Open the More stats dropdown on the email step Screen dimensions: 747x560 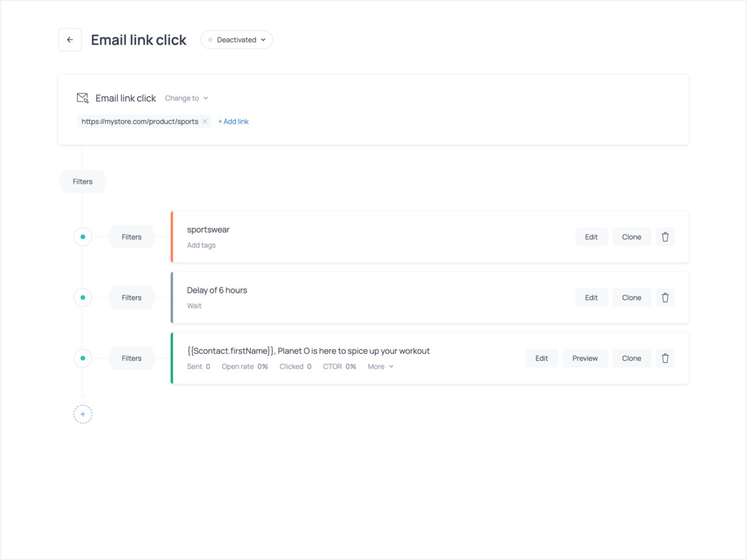tap(379, 366)
